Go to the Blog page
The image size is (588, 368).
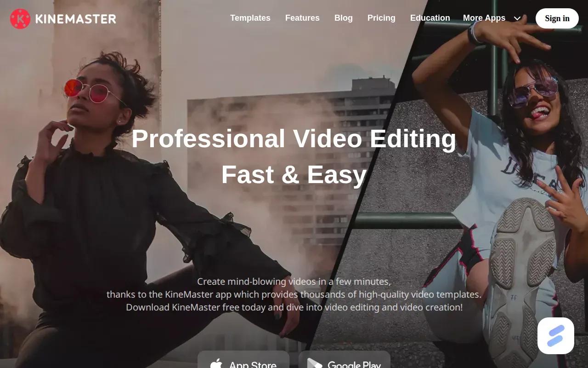344,18
